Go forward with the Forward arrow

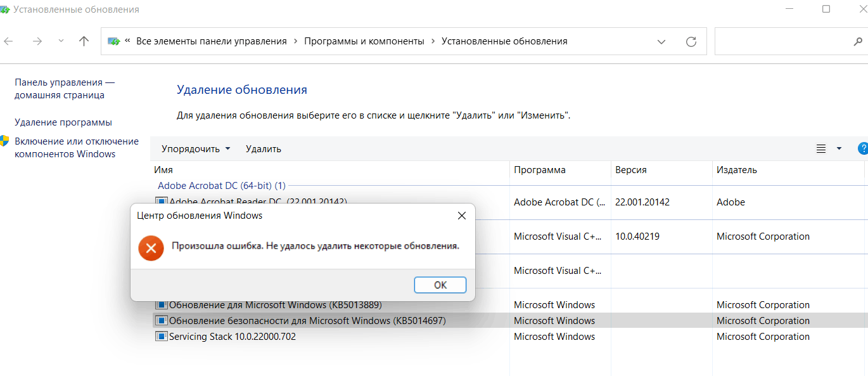(37, 41)
